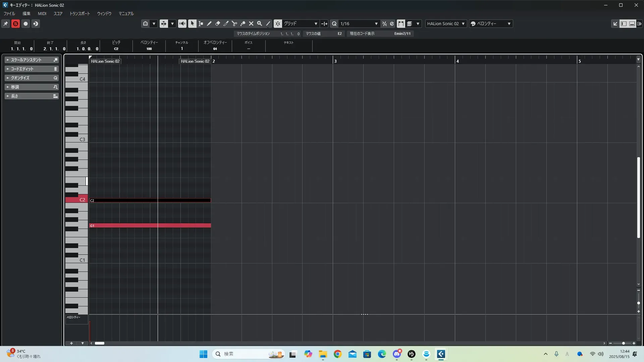Select the Line tool
The width and height of the screenshot is (644, 362).
click(x=268, y=23)
